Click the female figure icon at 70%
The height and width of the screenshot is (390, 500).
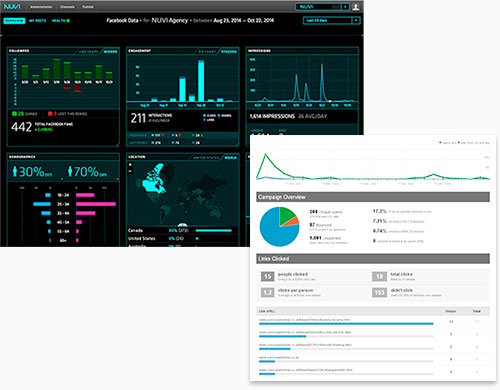point(70,171)
